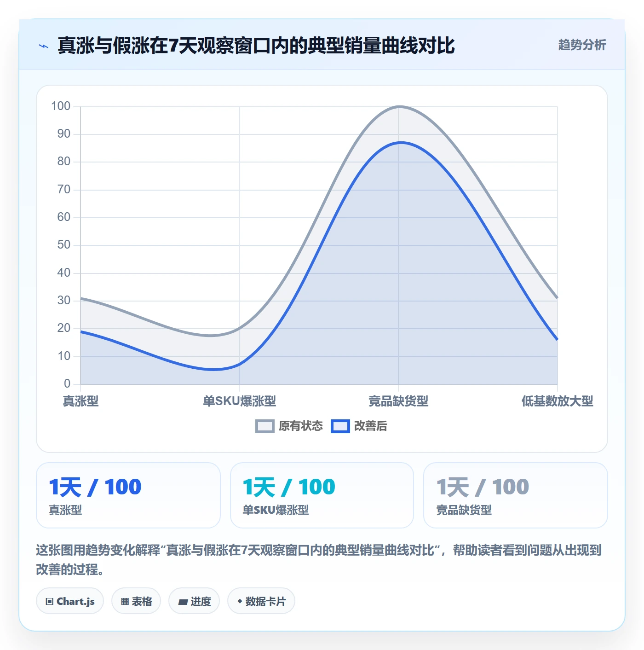Click the 真涨型 x-axis label
The height and width of the screenshot is (650, 644).
pos(80,401)
